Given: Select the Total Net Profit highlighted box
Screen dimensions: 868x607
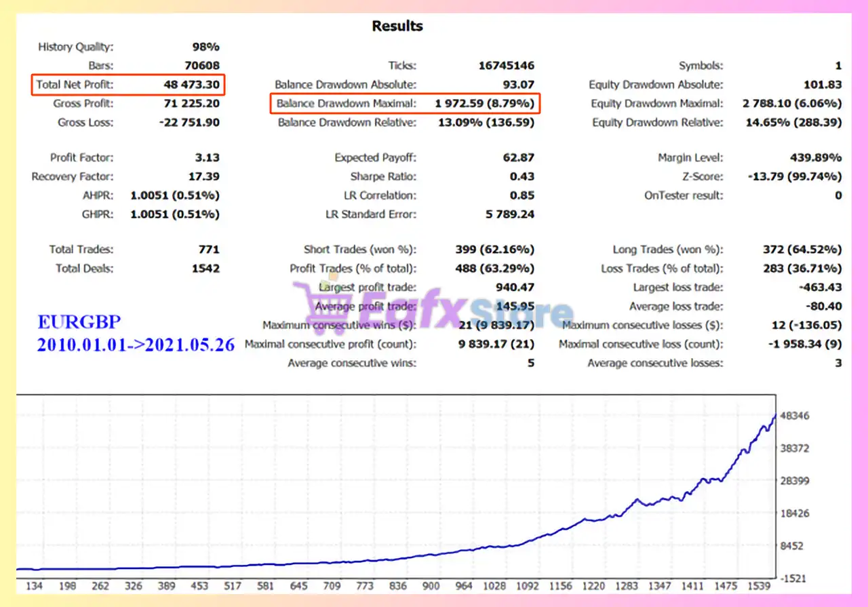Looking at the screenshot, I should pyautogui.click(x=129, y=85).
